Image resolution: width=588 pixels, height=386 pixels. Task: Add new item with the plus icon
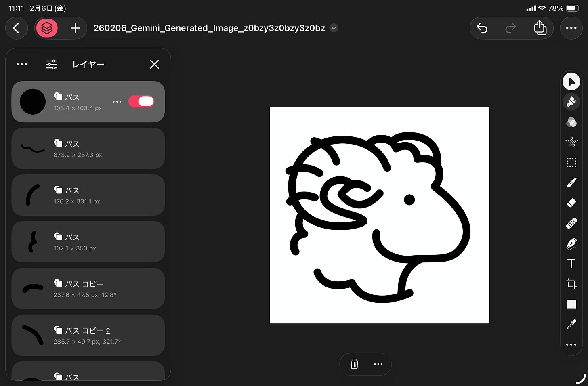[75, 28]
